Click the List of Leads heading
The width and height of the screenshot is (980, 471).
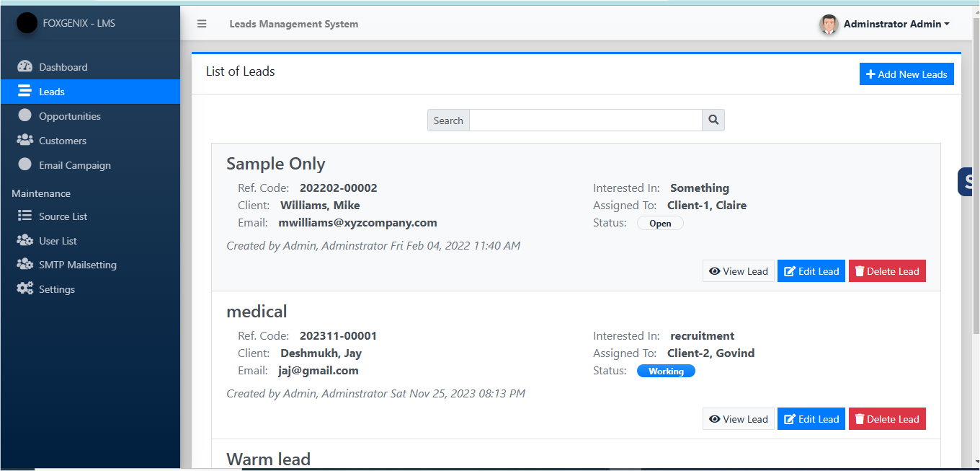tap(241, 71)
